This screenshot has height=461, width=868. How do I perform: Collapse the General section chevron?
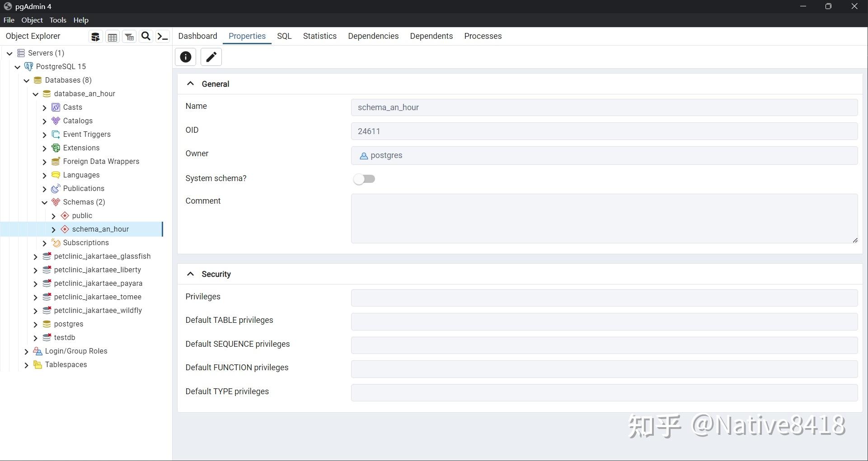pyautogui.click(x=190, y=84)
